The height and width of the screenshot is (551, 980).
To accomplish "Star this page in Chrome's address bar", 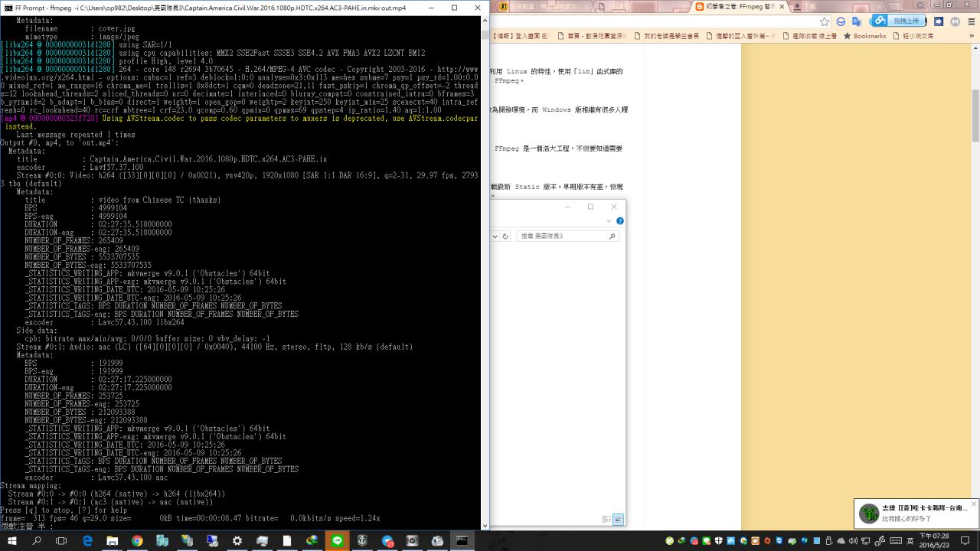I will click(x=825, y=21).
